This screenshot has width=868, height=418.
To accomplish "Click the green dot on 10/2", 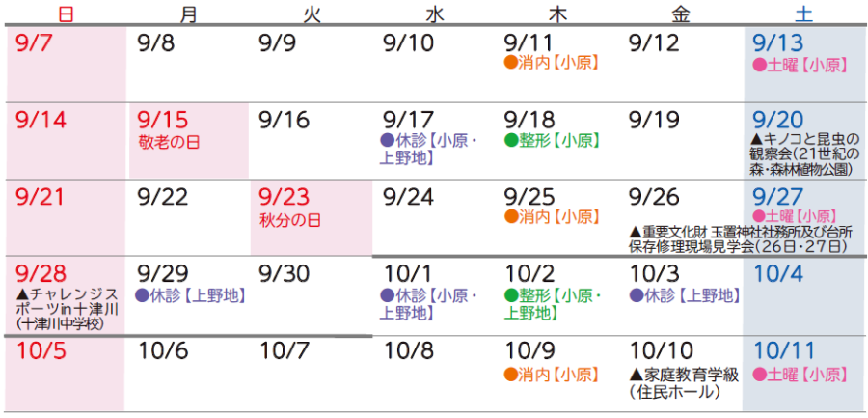I will [x=511, y=294].
